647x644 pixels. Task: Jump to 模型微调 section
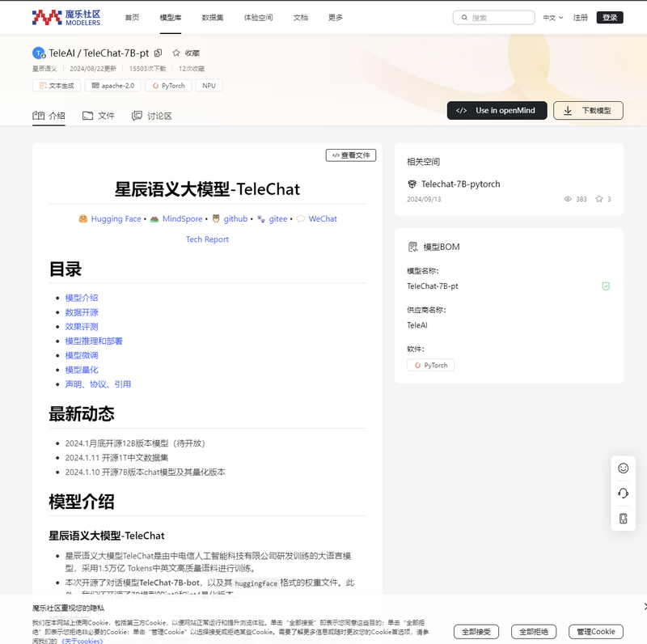(x=82, y=355)
